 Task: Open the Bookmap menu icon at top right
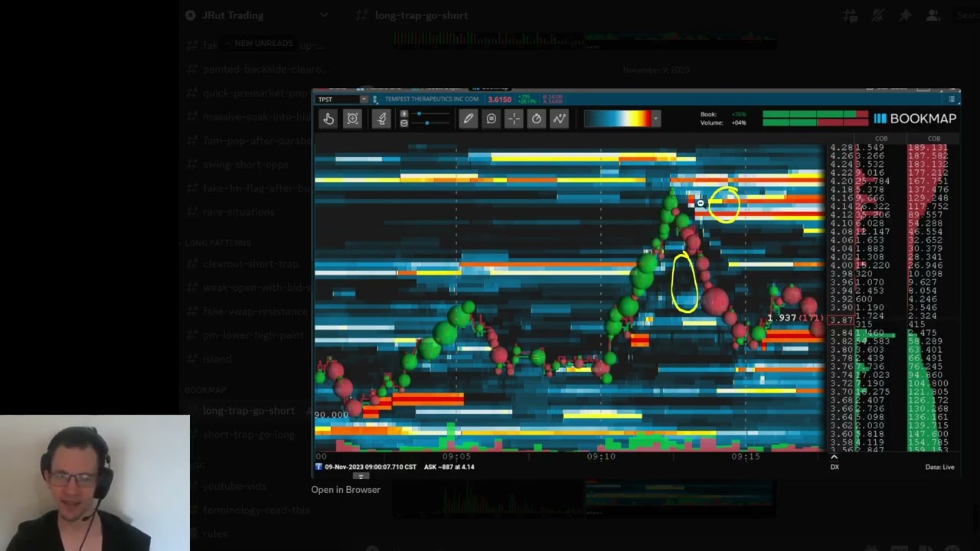(952, 99)
